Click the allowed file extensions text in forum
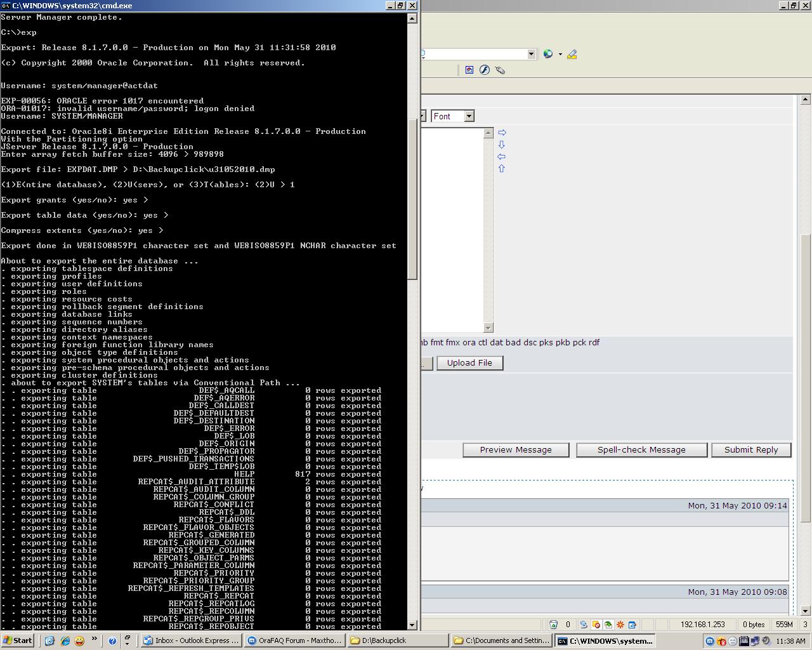 511,342
